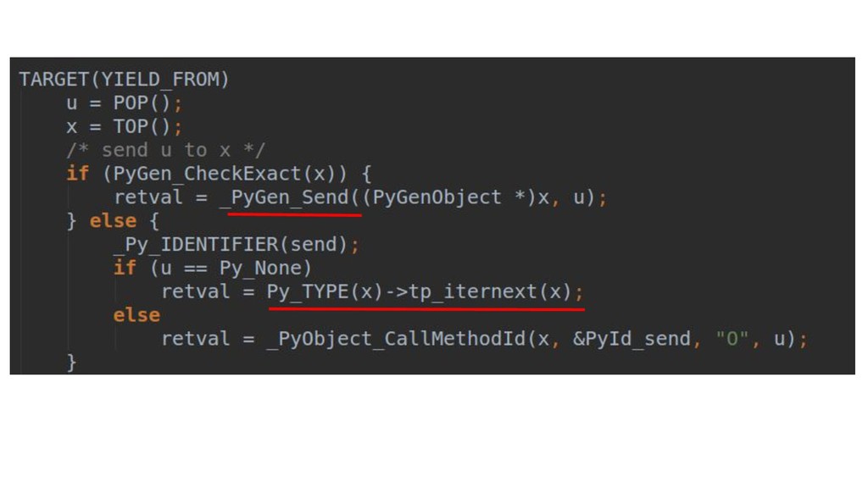
Task: Click the TARGET macro name
Action: tap(54, 80)
